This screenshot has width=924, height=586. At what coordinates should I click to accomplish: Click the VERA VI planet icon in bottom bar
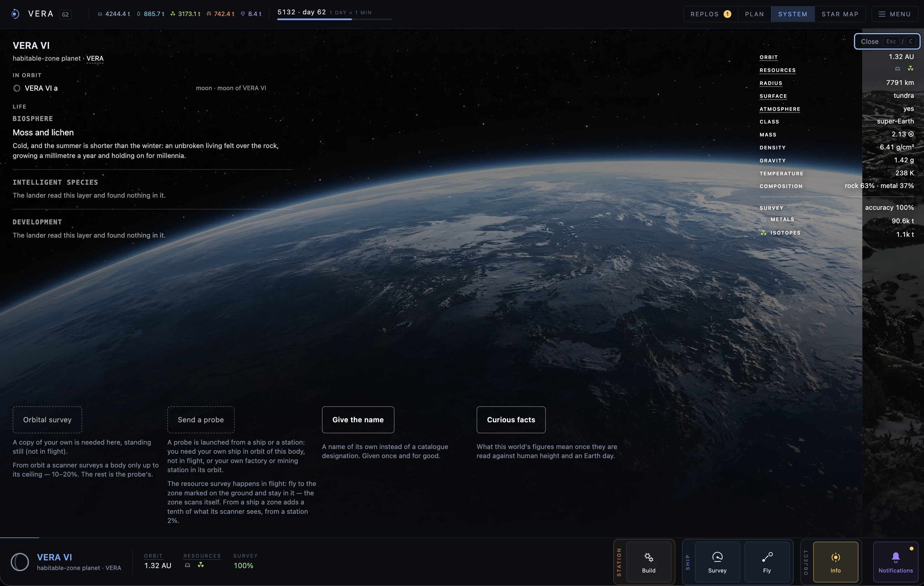tap(20, 562)
